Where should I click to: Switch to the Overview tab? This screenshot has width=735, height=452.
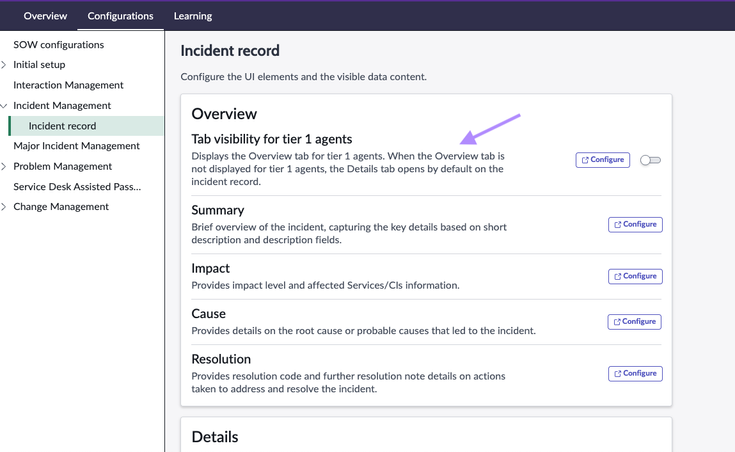pyautogui.click(x=45, y=16)
